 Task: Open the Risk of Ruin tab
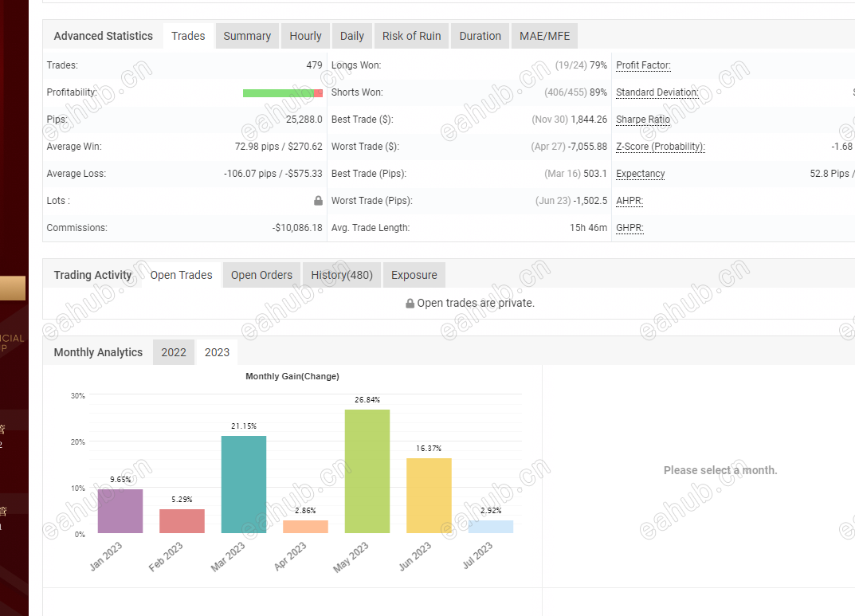pos(412,36)
